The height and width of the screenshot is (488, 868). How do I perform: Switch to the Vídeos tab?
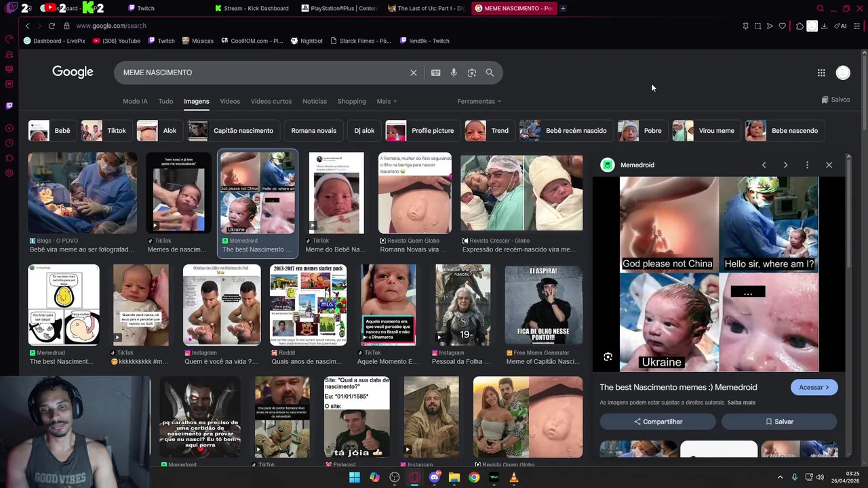230,101
